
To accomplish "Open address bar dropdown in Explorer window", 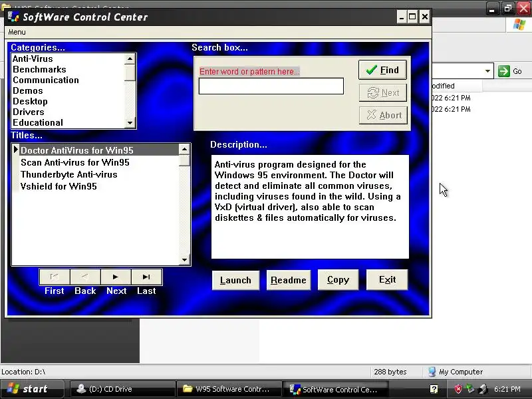I will (487, 71).
